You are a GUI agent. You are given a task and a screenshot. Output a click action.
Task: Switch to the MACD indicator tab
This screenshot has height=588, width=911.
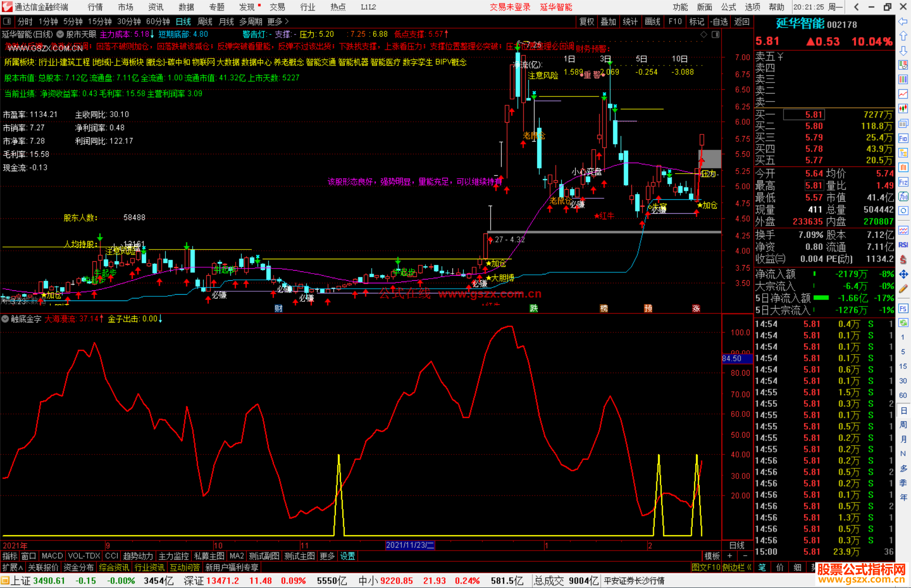[x=52, y=556]
